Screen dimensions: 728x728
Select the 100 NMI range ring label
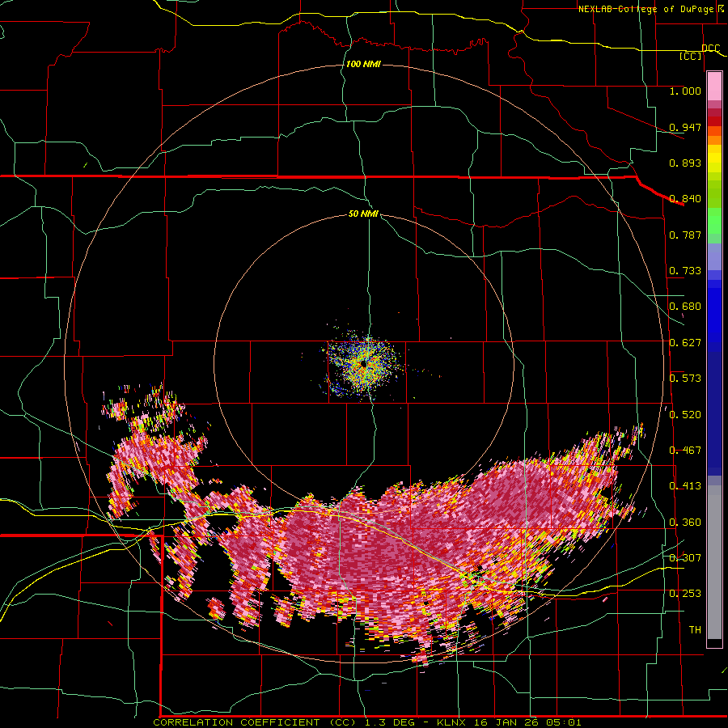tap(363, 64)
